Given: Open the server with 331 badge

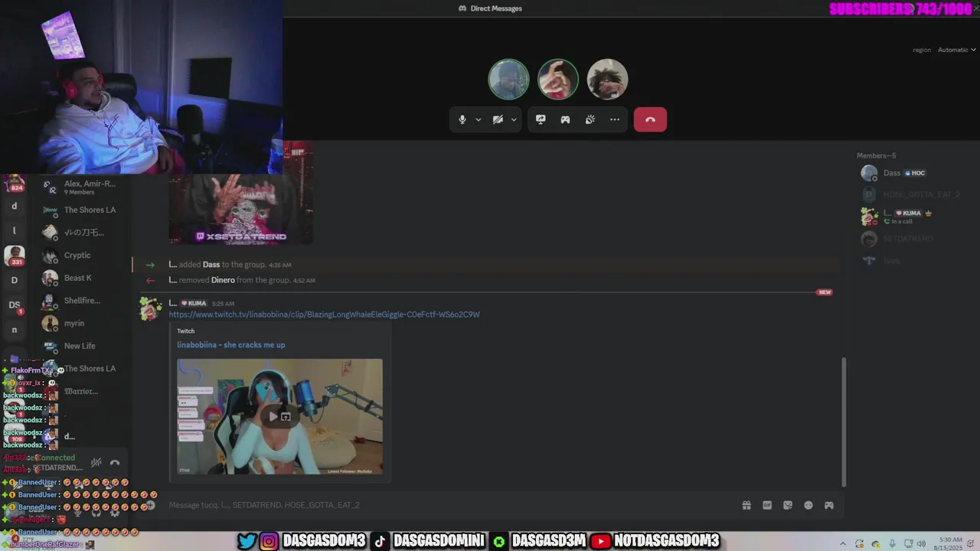Looking at the screenshot, I should click(x=14, y=256).
